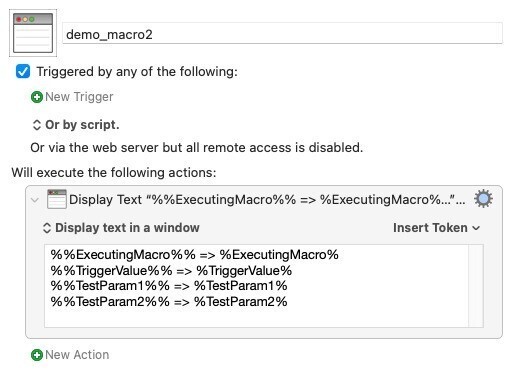Viewport: 519px width, 377px height.
Task: Uncheck the 'Triggered by any of the following' checkbox
Action: 23,71
